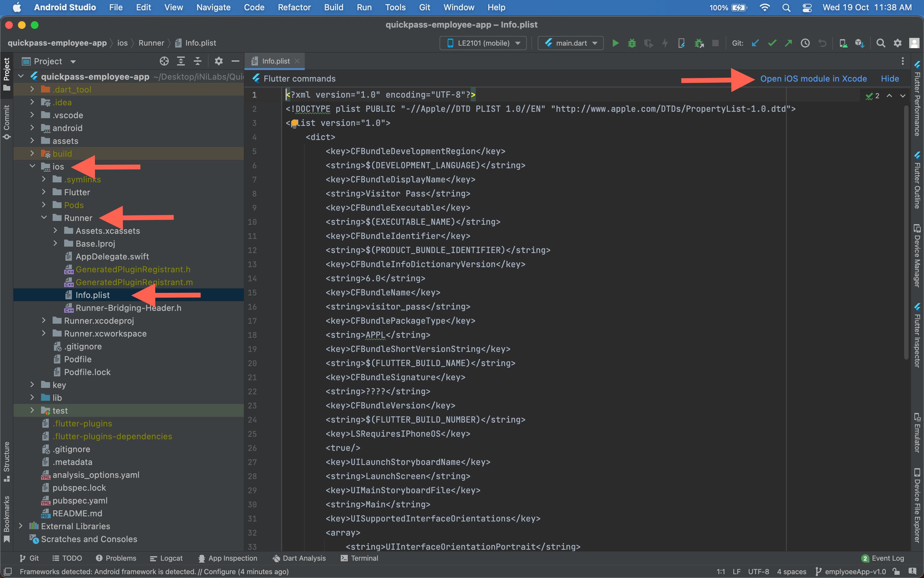Open Event Log in status bar
924x578 pixels.
(x=883, y=558)
